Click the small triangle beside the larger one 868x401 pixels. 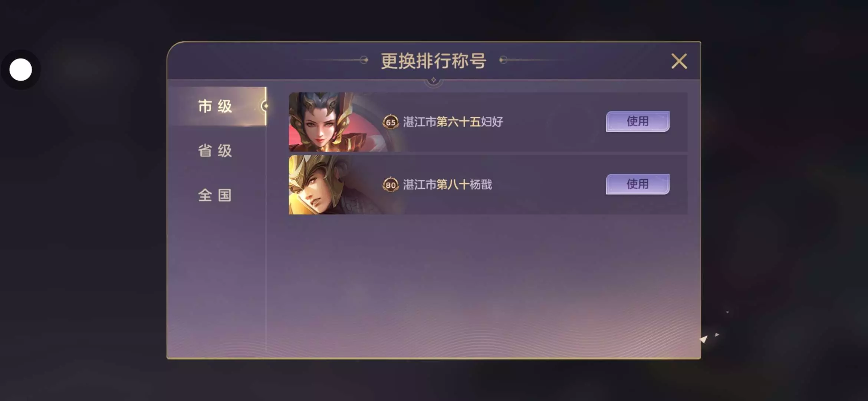[x=717, y=335]
